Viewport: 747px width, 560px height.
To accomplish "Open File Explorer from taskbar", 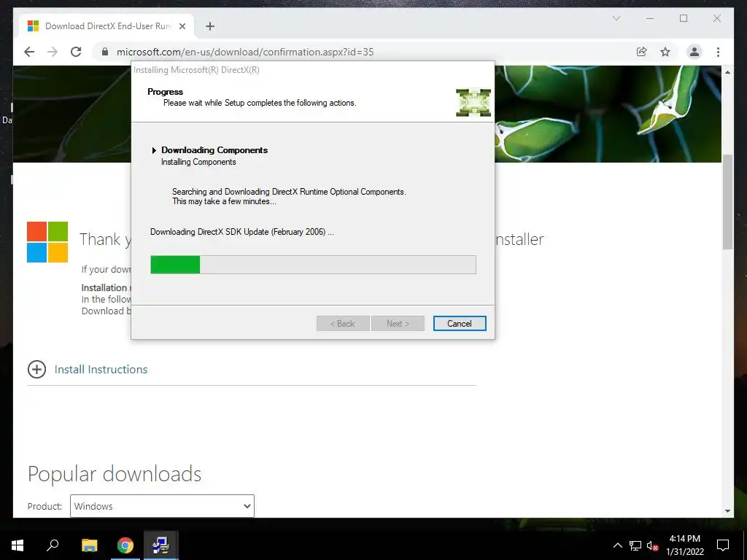I will (x=89, y=545).
